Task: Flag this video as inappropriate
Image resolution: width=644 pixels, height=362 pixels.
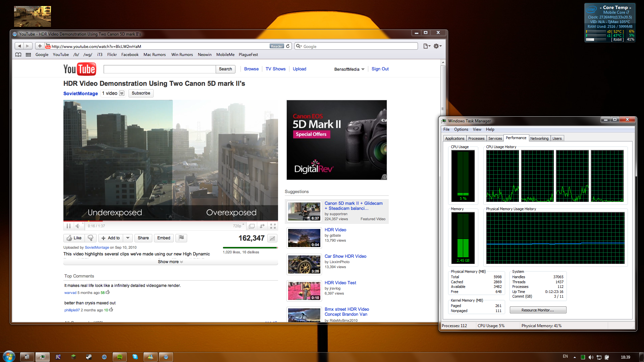Action: click(181, 238)
